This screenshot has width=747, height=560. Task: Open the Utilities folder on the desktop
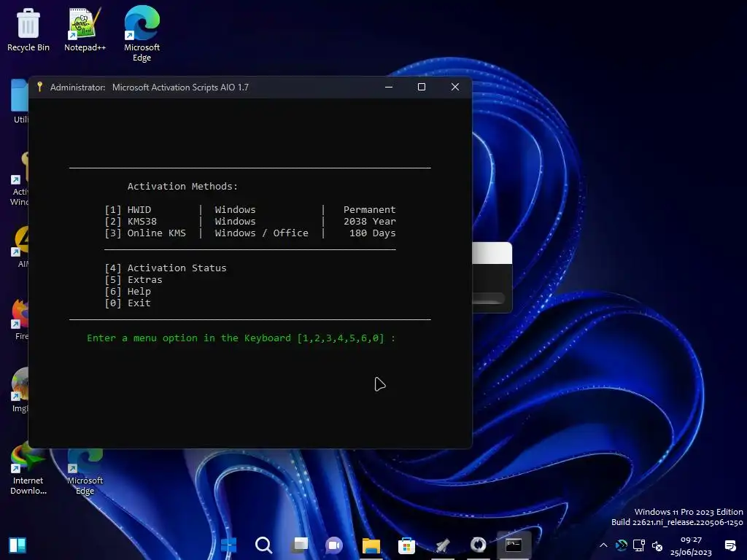tap(19, 101)
